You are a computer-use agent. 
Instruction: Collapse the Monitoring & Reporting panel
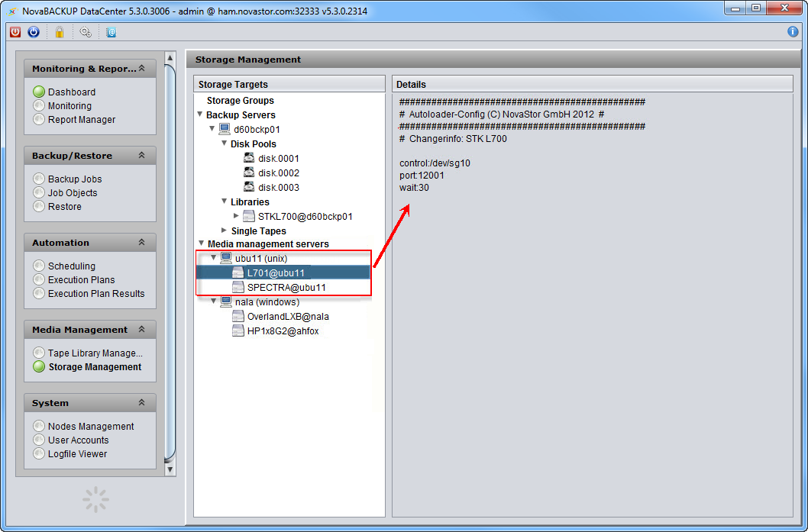142,69
